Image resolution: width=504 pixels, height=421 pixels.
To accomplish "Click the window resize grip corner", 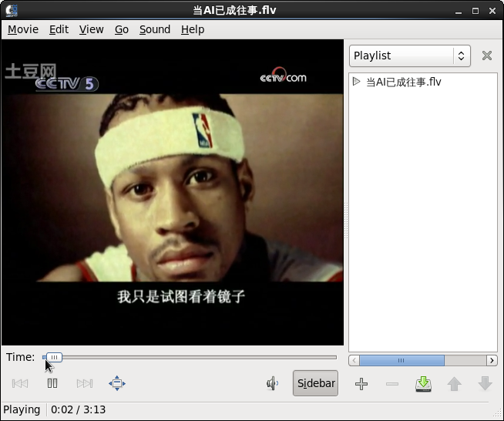I will pos(498,414).
